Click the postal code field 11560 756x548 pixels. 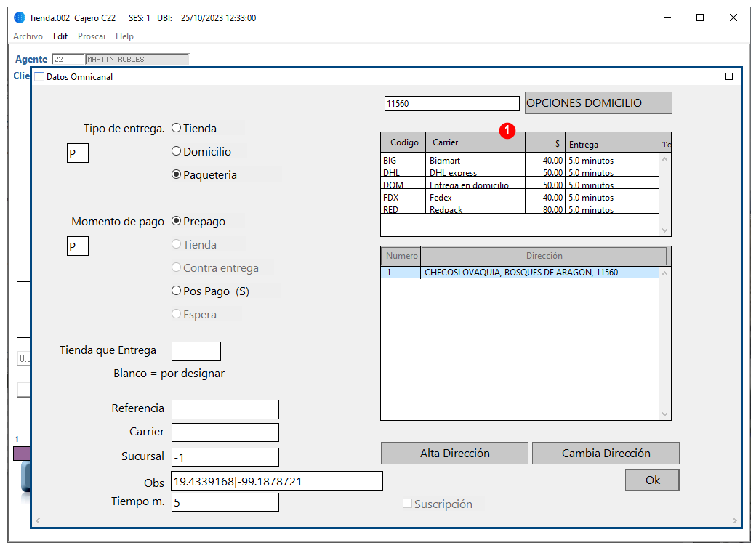tap(451, 104)
